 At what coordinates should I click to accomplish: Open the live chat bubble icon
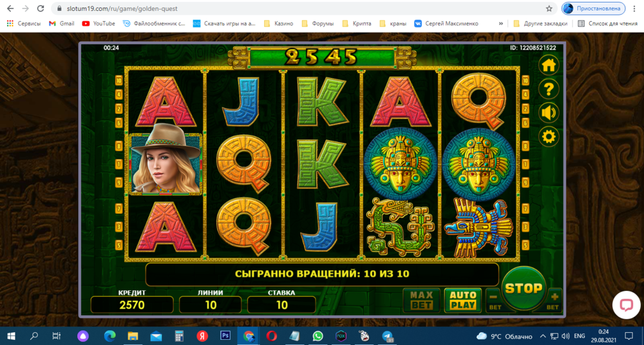click(626, 306)
